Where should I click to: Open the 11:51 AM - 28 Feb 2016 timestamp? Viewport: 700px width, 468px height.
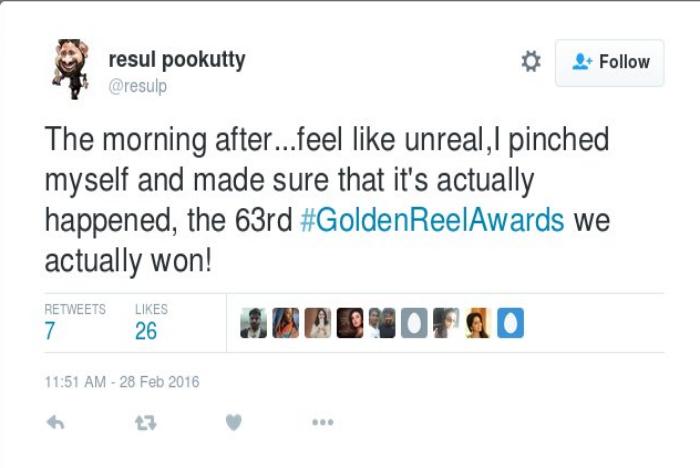(x=122, y=382)
